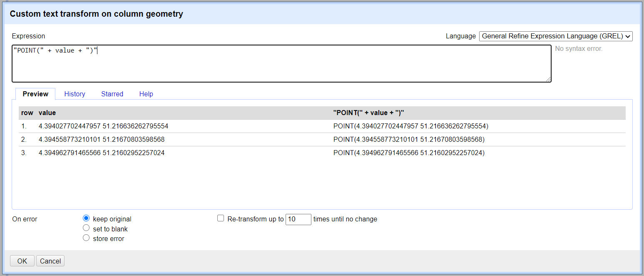This screenshot has height=276, width=644.
Task: Select the 'store error' option
Action: coord(86,238)
